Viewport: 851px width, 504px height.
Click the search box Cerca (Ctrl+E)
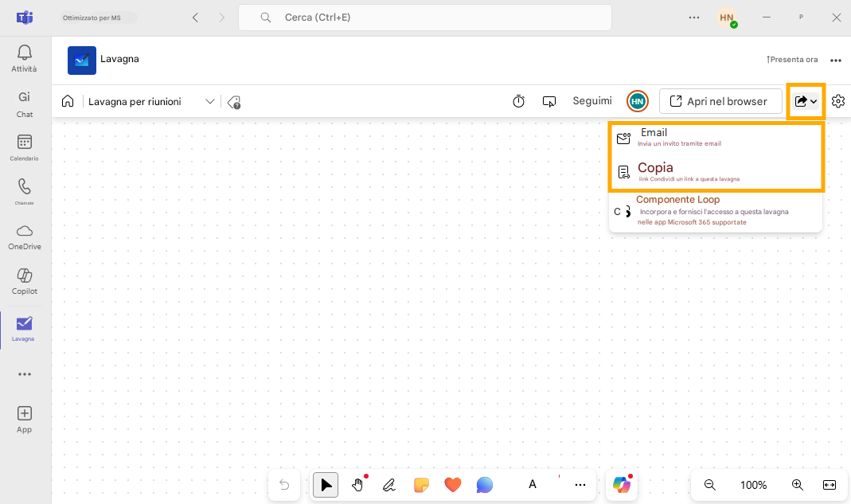[425, 18]
